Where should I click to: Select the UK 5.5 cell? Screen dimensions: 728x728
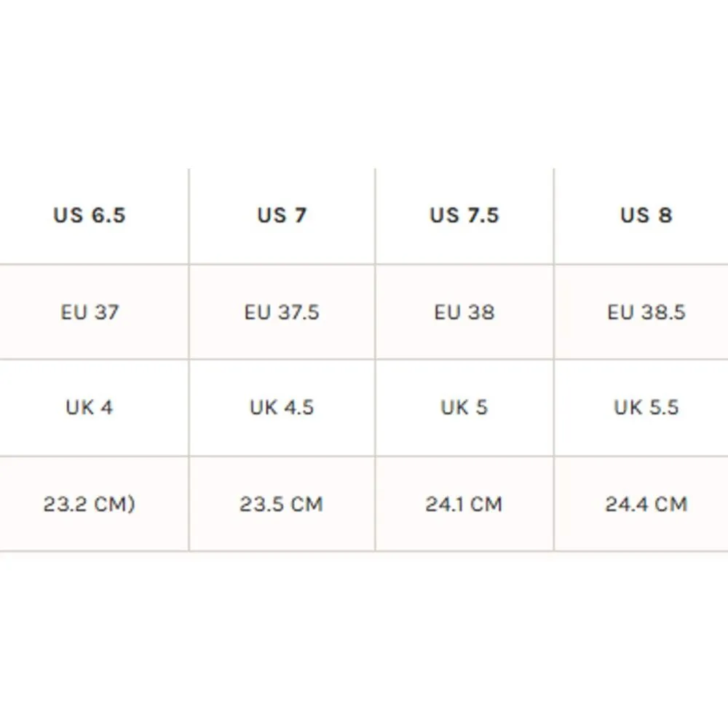(x=646, y=407)
